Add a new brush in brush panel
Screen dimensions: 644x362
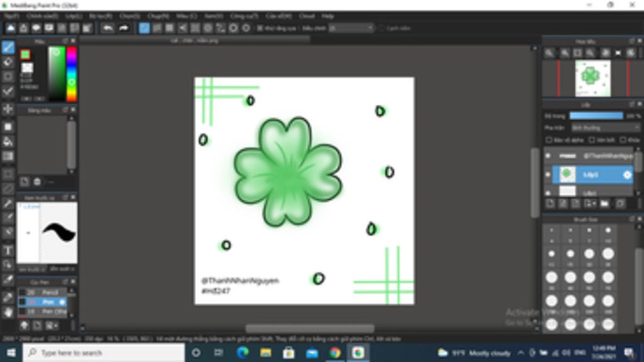37,326
